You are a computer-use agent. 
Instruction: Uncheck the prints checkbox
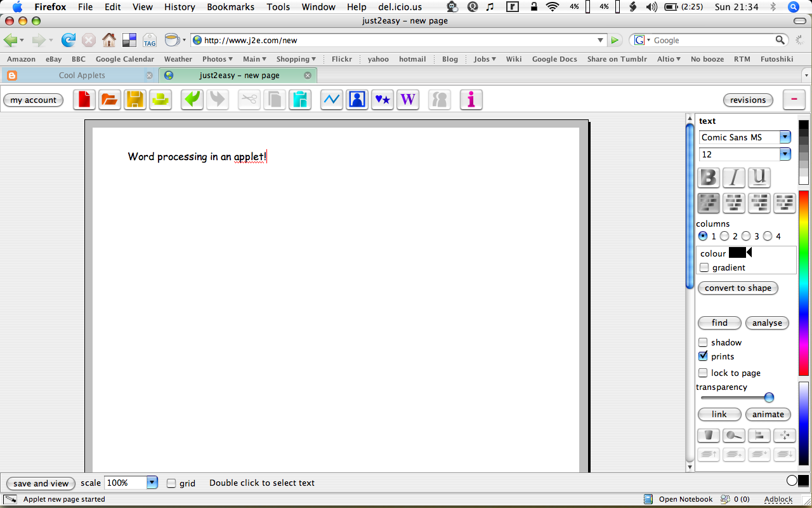pyautogui.click(x=703, y=356)
